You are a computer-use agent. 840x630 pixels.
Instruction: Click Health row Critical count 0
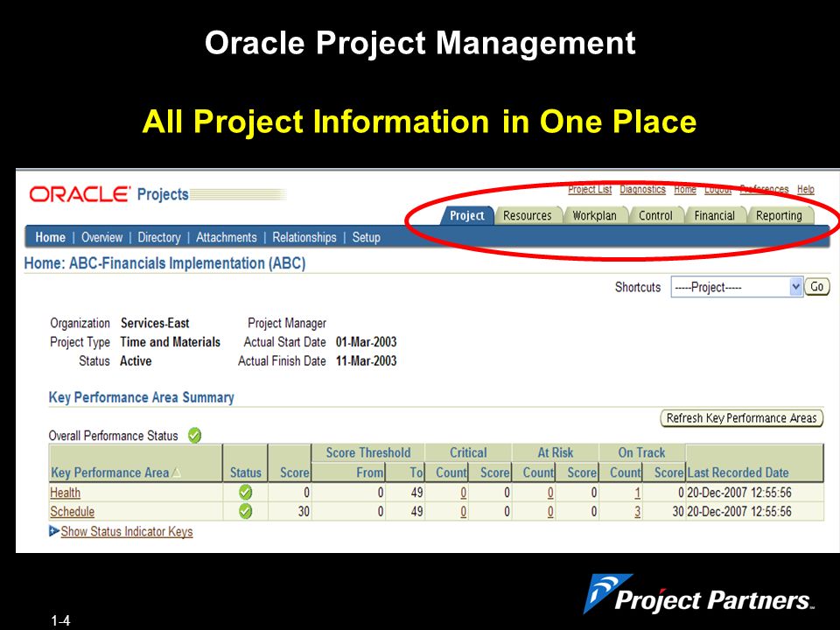[x=464, y=493]
